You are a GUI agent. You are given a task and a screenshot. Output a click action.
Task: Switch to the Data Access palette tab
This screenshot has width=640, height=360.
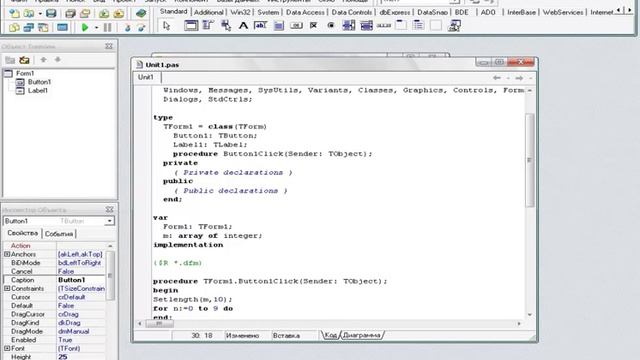coord(305,12)
